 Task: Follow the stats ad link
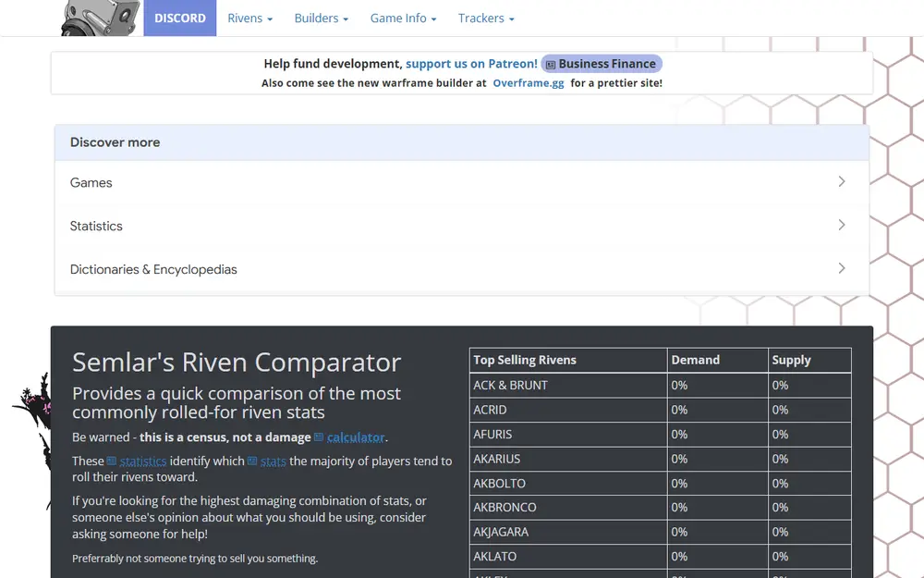pyautogui.click(x=273, y=461)
